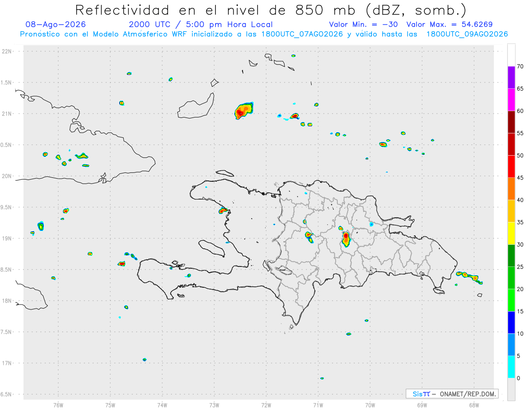Click the storm cell chain off the coast near 68W
The image size is (532, 411).
(x=469, y=277)
